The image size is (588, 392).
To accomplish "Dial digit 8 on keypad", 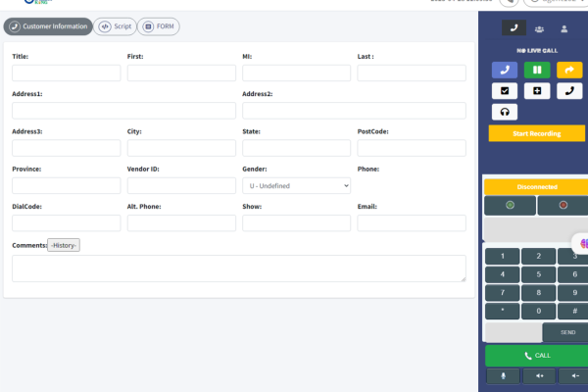I will pos(538,293).
